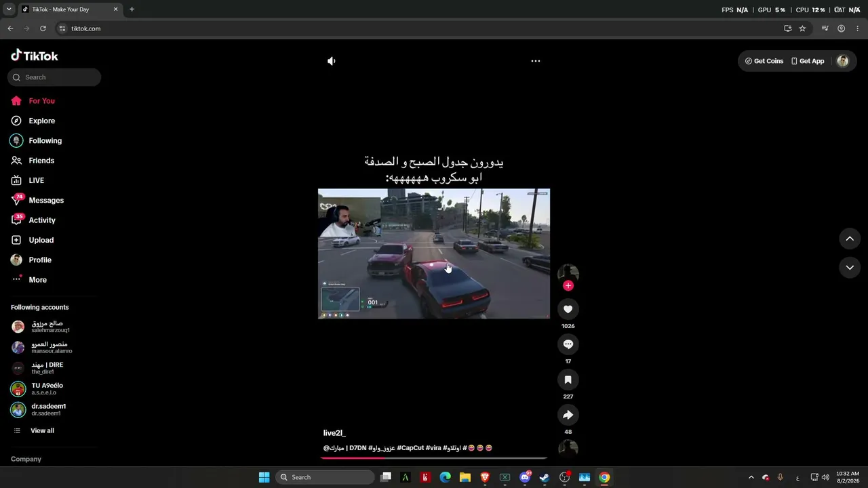
Task: Open the volume control in system tray
Action: (825, 477)
